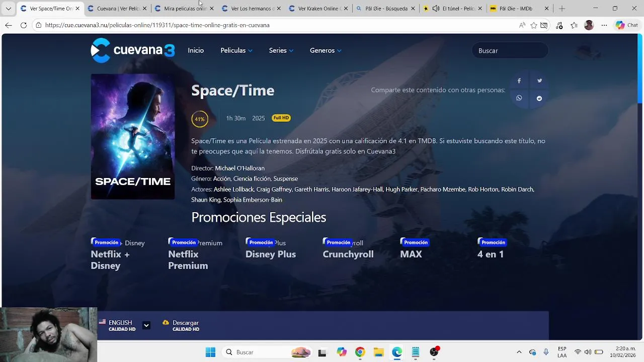Click director Michael O'Halloran link
The image size is (644, 362).
tap(239, 168)
